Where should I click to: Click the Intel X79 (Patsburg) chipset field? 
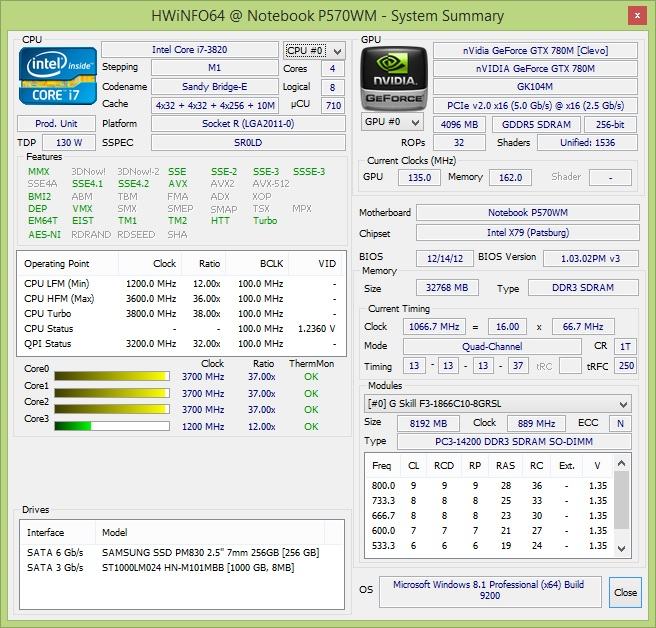[x=528, y=233]
